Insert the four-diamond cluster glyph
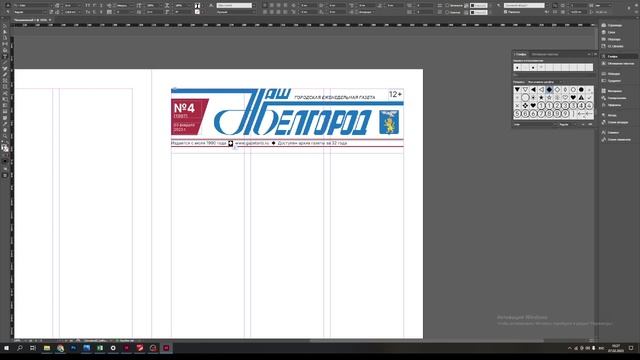This screenshot has height=360, width=640. pyautogui.click(x=525, y=106)
